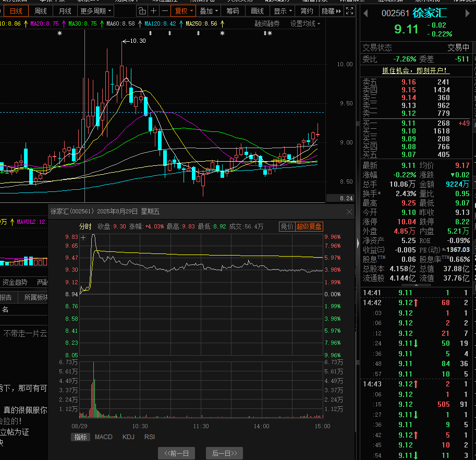Click 买一 bid price 9.11
The height and width of the screenshot is (460, 476).
409,123
